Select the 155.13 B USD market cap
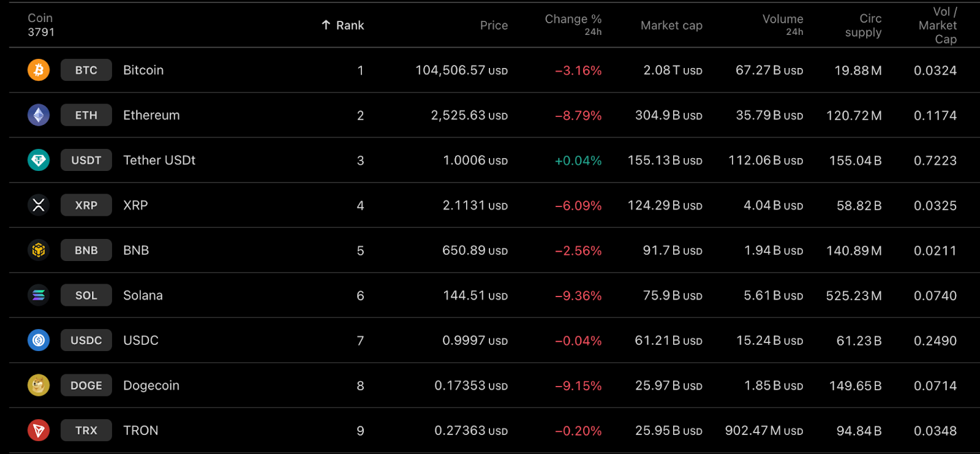980x454 pixels. click(x=665, y=161)
